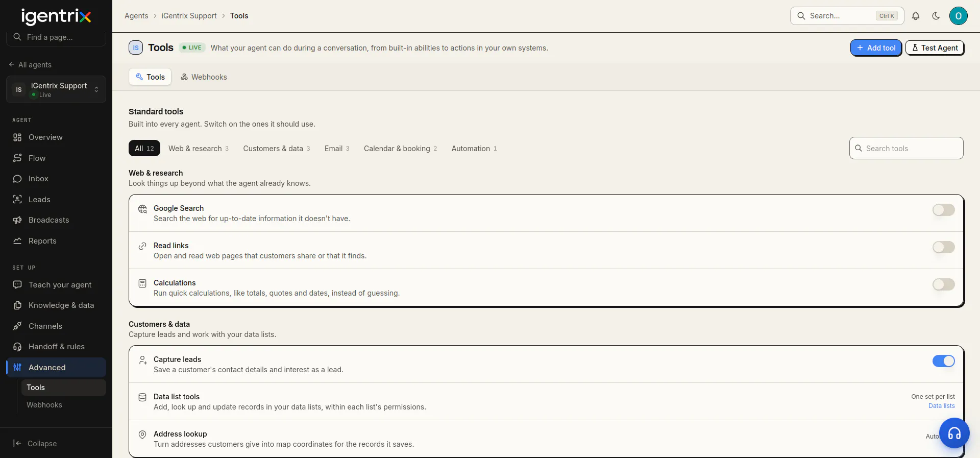Click the Standard tools heading
Viewport: 980px width, 458px height.
156,111
